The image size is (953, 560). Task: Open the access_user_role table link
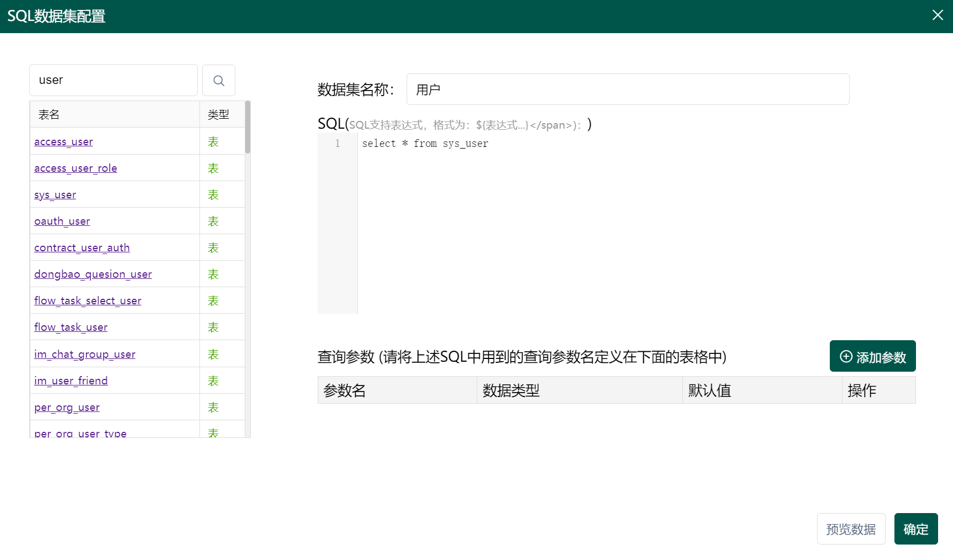75,168
